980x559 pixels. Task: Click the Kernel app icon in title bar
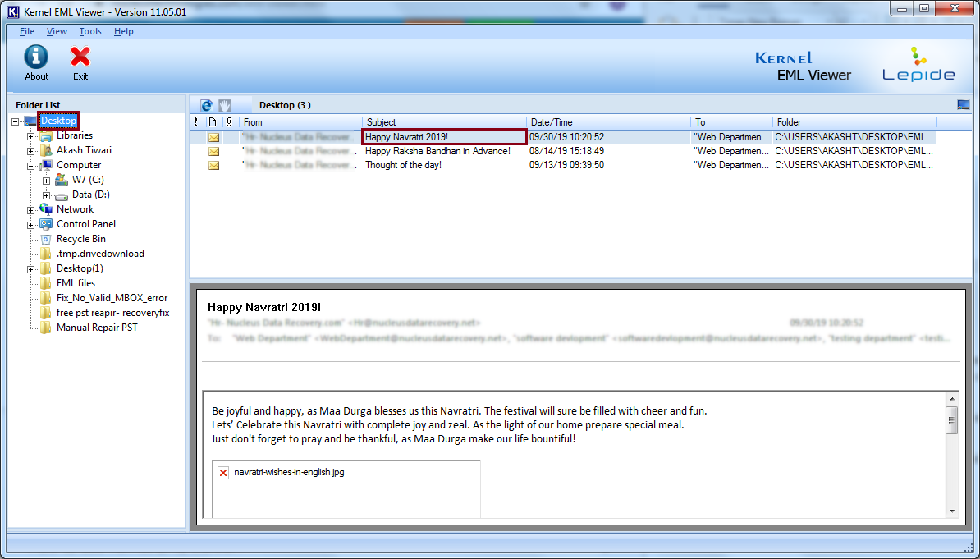12,11
